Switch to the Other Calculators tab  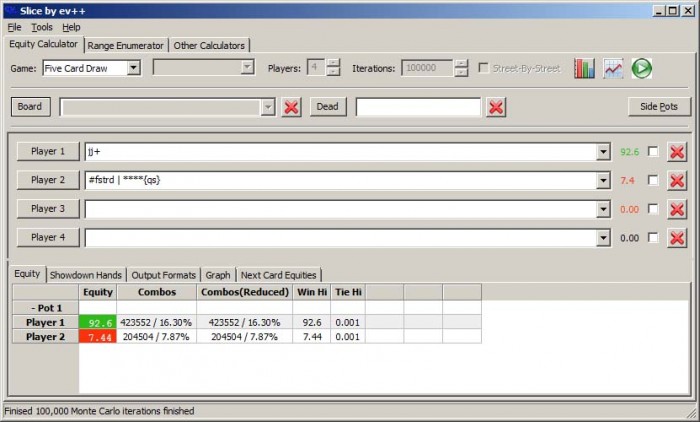209,46
